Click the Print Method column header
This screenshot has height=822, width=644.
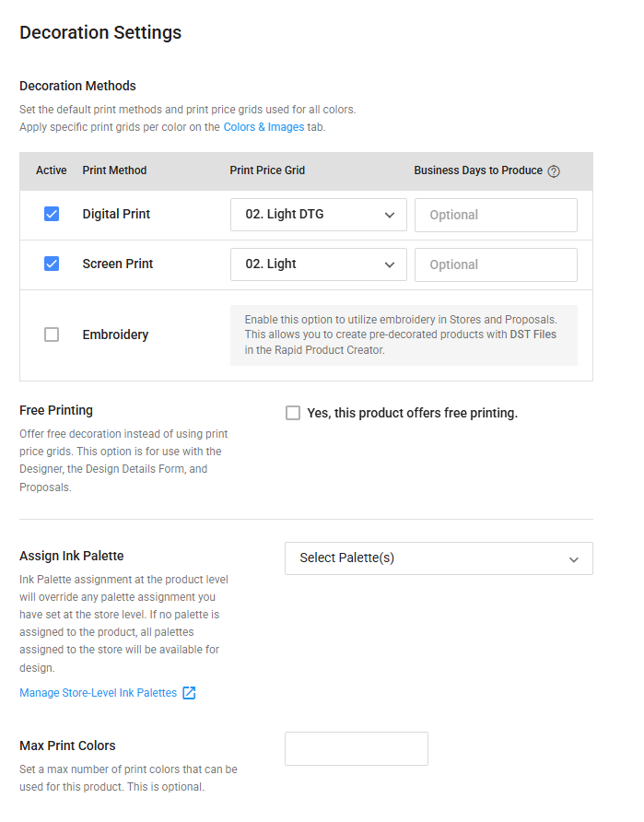(x=114, y=170)
